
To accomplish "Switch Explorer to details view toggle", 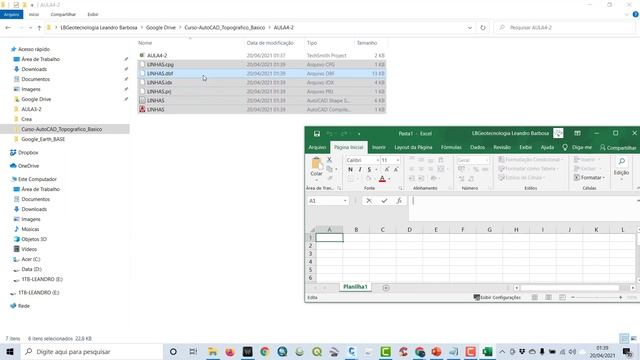I will 624,338.
